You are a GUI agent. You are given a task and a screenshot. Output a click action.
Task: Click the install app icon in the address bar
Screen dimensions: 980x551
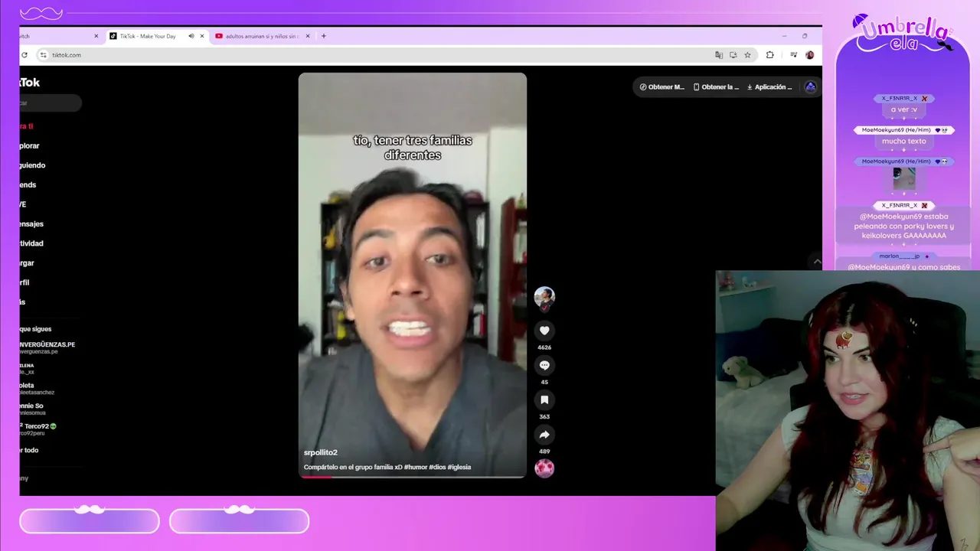click(x=733, y=55)
